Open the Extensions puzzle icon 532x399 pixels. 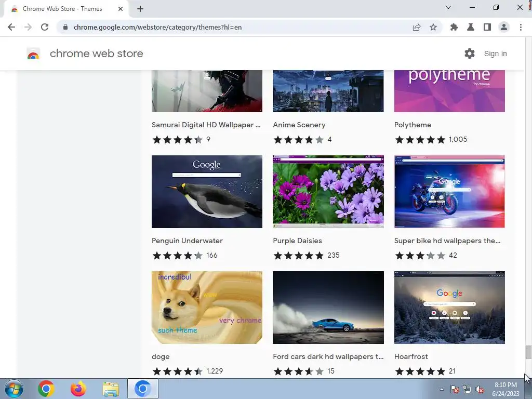pos(454,27)
